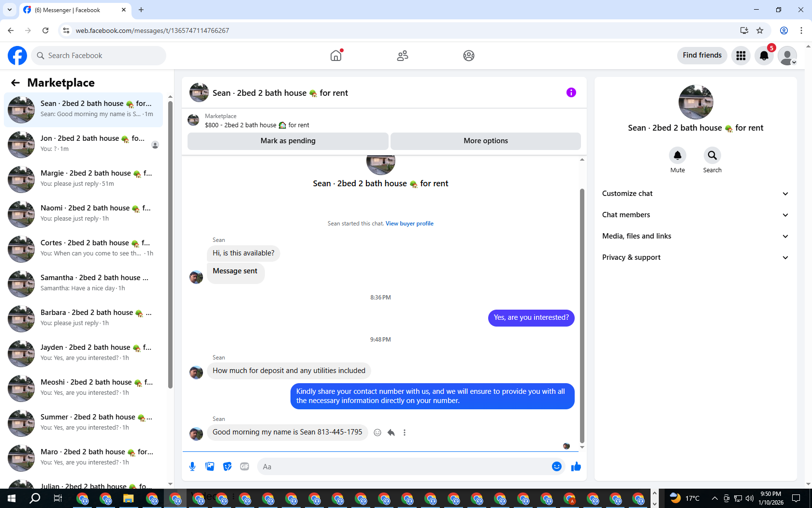Open the notifications bell with 5 badge
812x508 pixels.
[764, 56]
